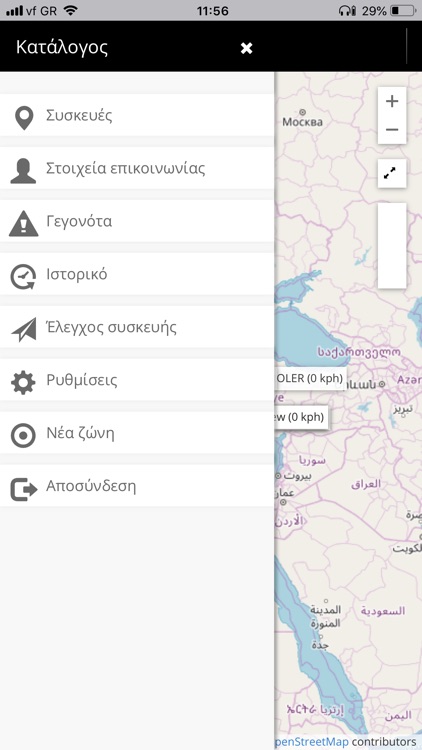Tap the battery indicator in status bar
Viewport: 422px width, 750px height.
[402, 11]
